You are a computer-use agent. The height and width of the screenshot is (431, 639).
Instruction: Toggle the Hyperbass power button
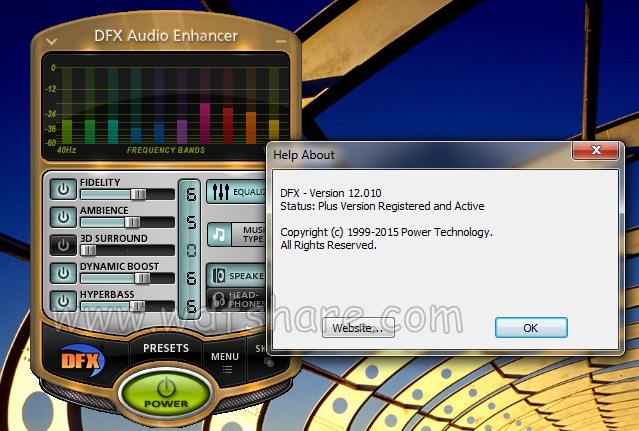point(63,301)
